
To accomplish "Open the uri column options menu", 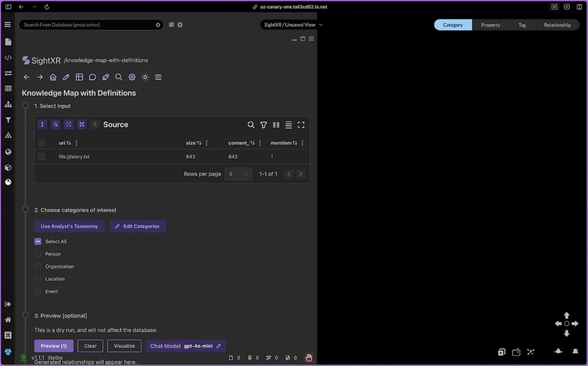I will point(76,143).
